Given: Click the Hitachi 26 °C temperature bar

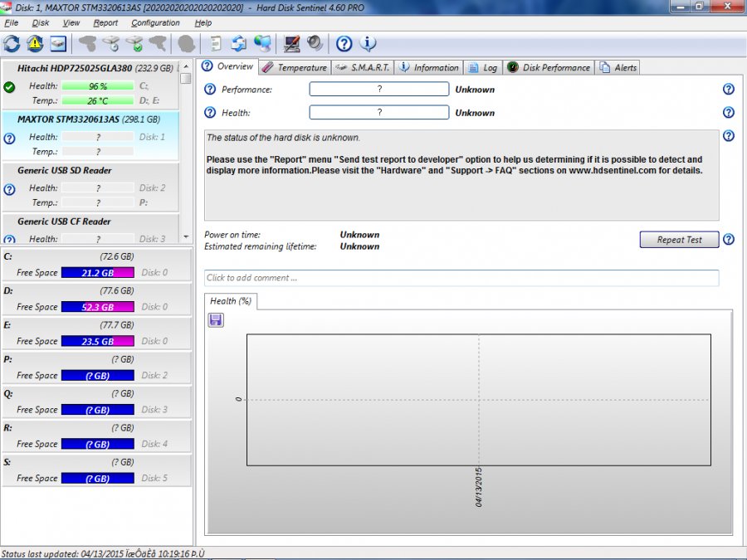Looking at the screenshot, I should 98,101.
